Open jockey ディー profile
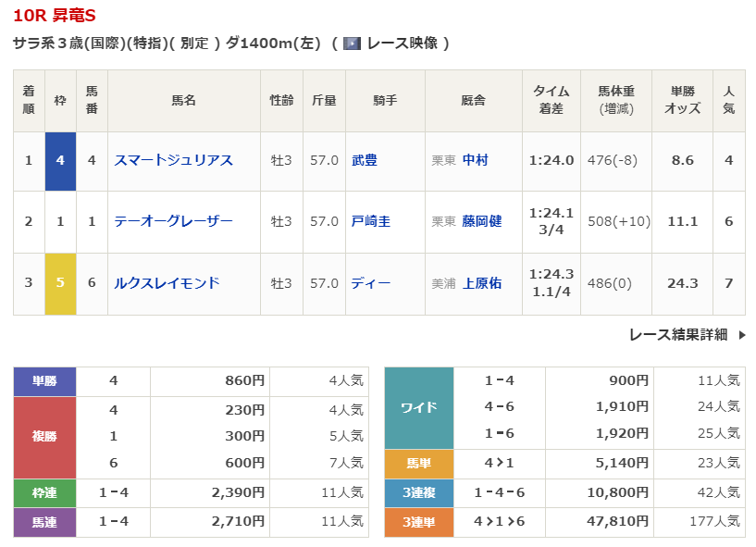756x547 pixels. click(x=371, y=283)
